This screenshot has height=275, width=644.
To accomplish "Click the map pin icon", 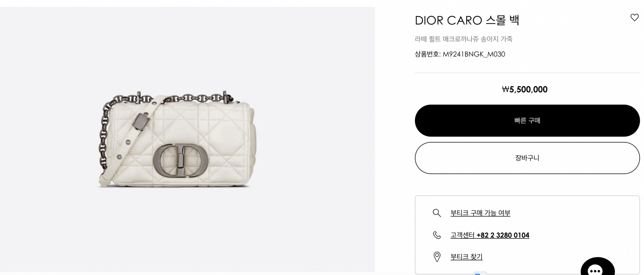I will click(x=437, y=257).
